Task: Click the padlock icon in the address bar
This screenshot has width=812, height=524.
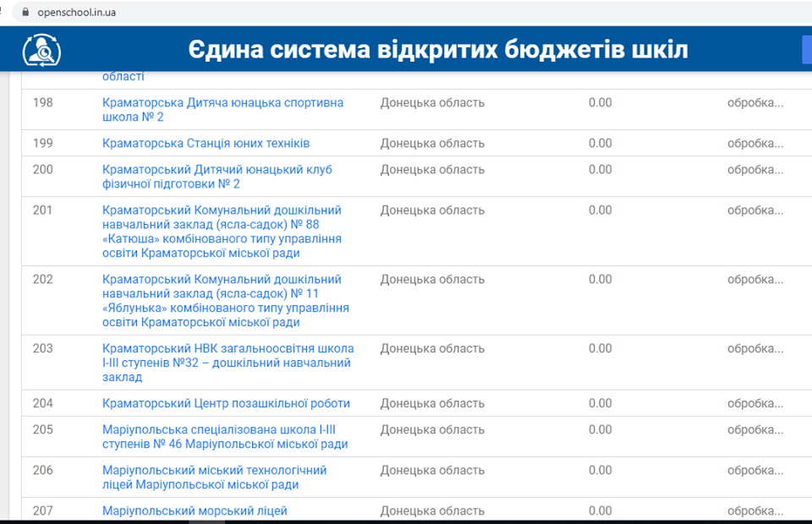Action: pos(25,12)
